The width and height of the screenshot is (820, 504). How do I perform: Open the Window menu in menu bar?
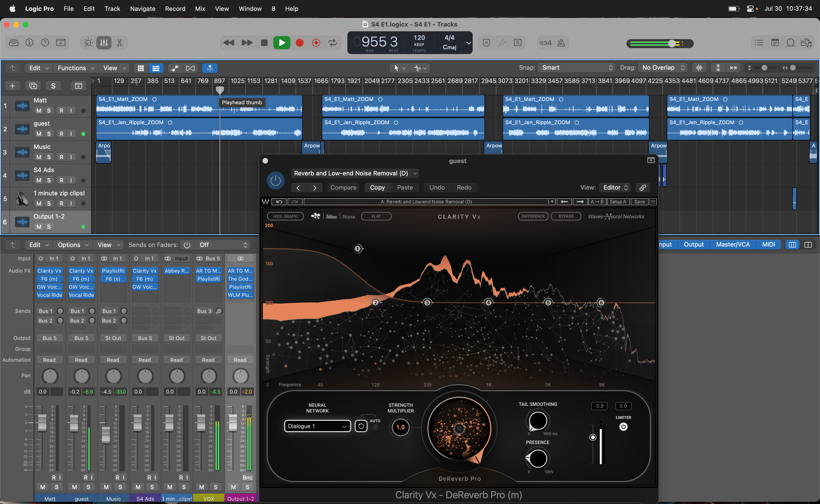(250, 9)
